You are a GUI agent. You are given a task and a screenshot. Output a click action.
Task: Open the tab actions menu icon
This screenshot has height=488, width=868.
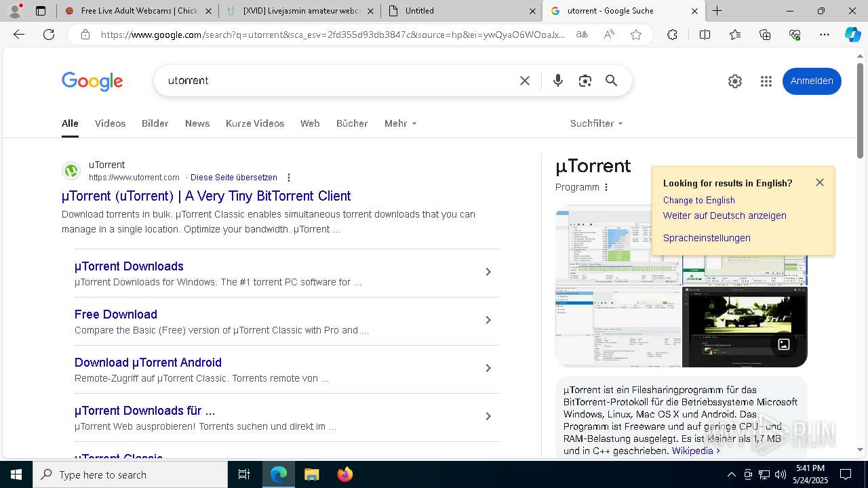click(x=41, y=11)
